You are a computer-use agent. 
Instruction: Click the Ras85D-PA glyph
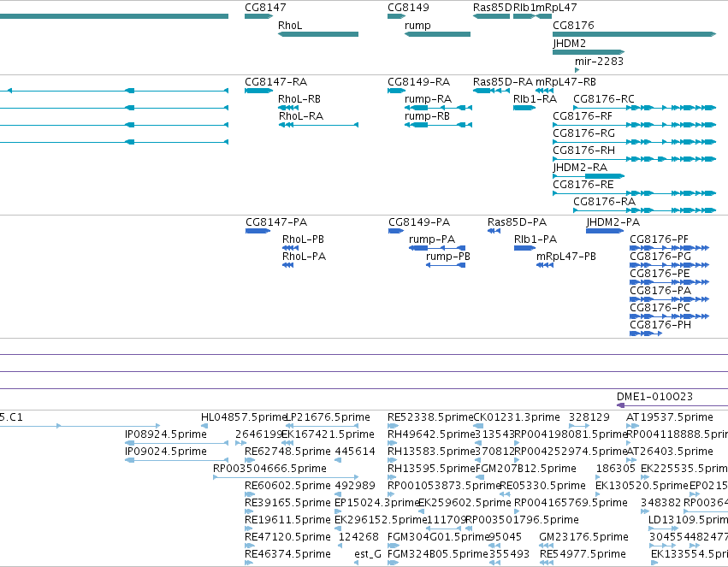494,231
